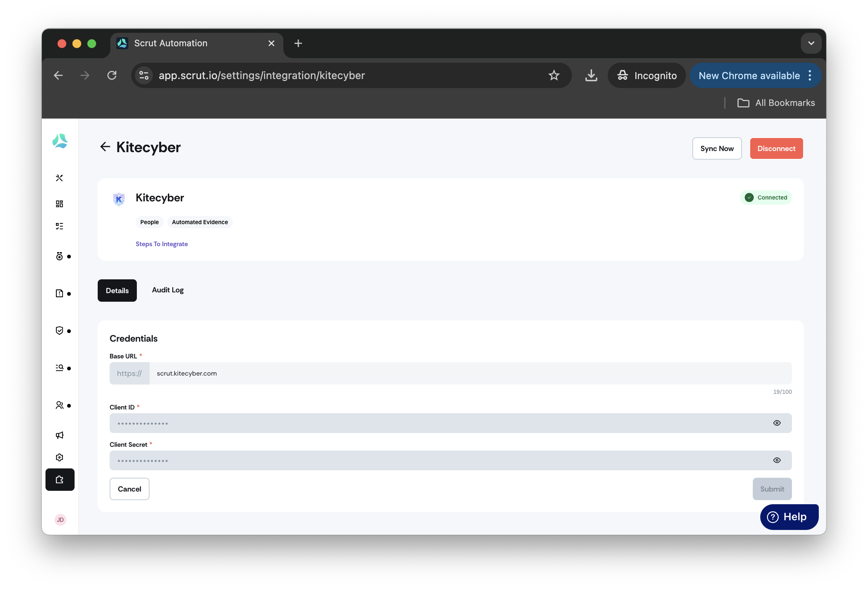Open the crossed tools icon in sidebar

coord(59,178)
